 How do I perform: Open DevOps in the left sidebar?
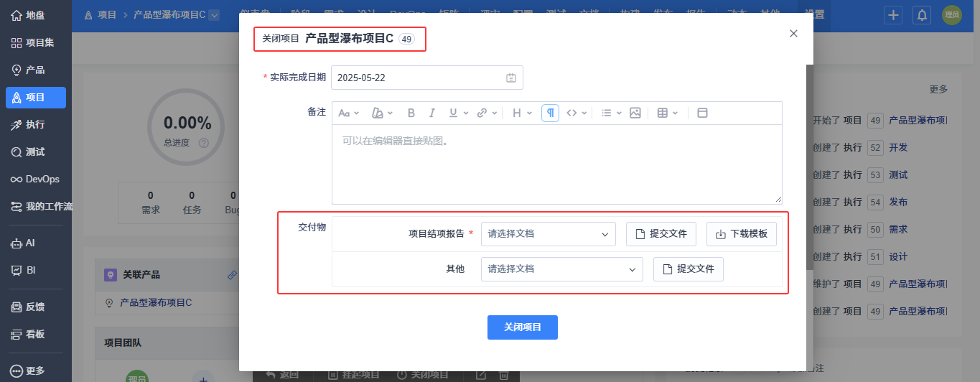coord(36,180)
